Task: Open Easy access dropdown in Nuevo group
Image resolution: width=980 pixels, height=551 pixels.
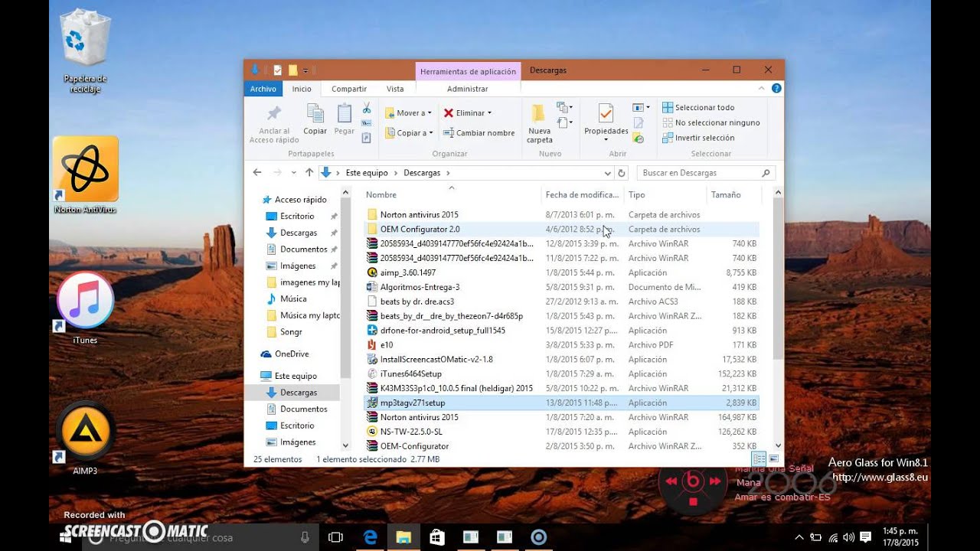Action: tap(565, 122)
